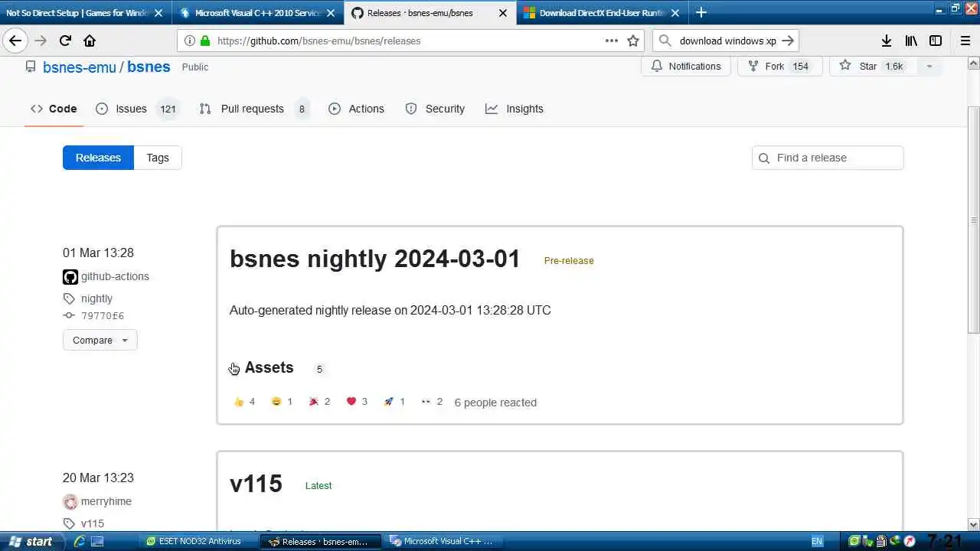Viewport: 980px width, 551px height.
Task: Open the Compare dropdown
Action: (100, 341)
